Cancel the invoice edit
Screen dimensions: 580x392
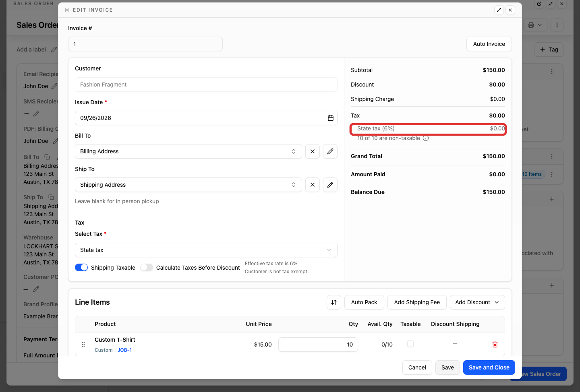(417, 367)
